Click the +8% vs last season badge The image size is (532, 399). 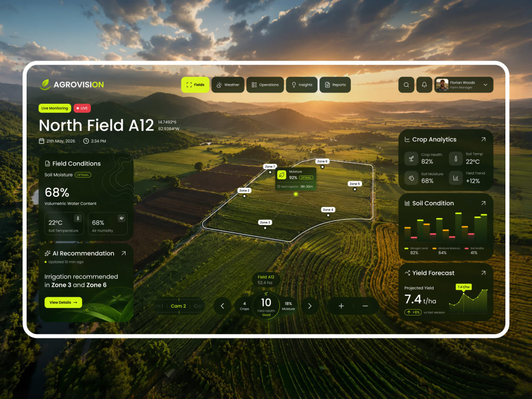coord(413,312)
